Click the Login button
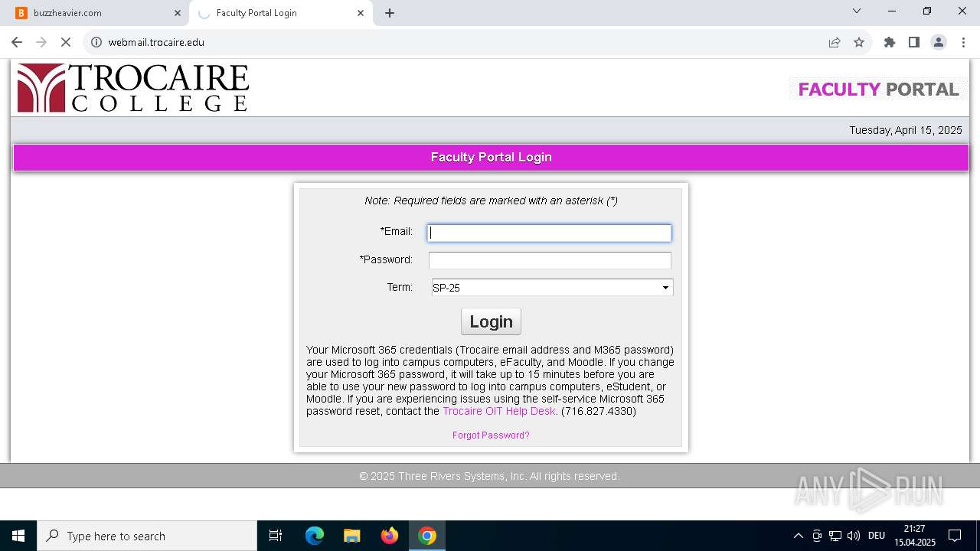 (491, 321)
